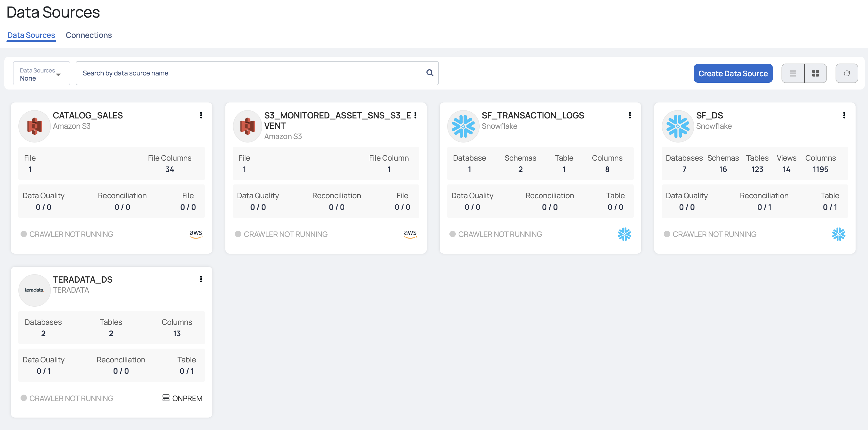Expand the Data Sources filter dropdown
Screen dimensions: 868x430
41,74
